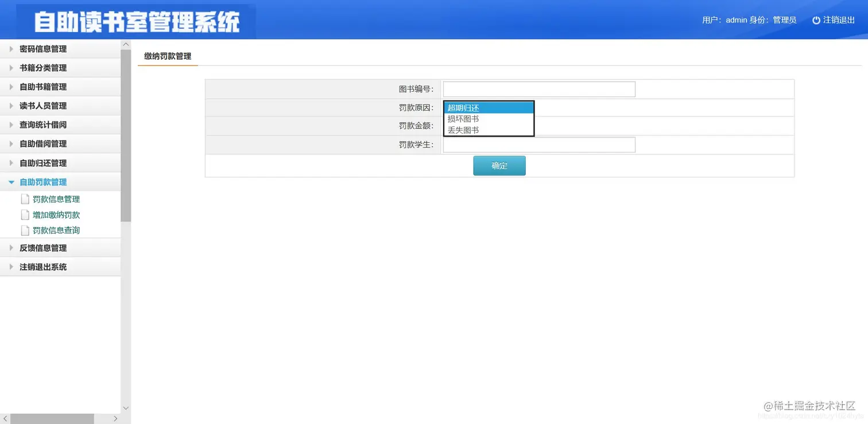Screen dimensions: 868x424
Task: Click sidebar horizontal scroll right arrow
Action: click(115, 419)
